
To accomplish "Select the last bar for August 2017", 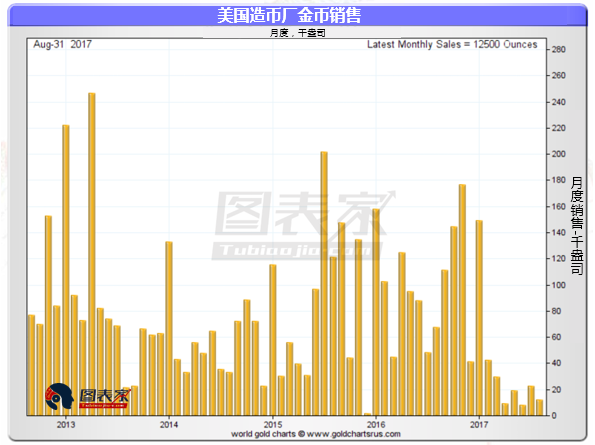I will 540,407.
